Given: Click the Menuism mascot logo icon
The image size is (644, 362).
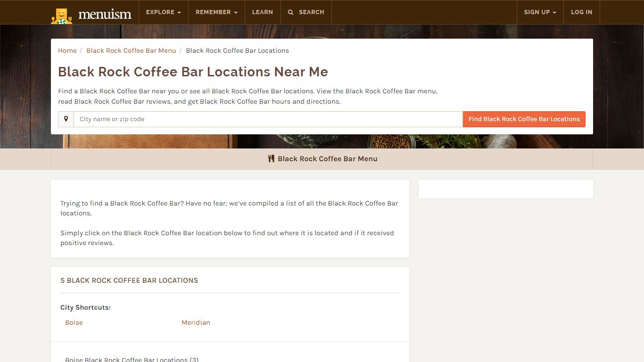Looking at the screenshot, I should pos(61,16).
